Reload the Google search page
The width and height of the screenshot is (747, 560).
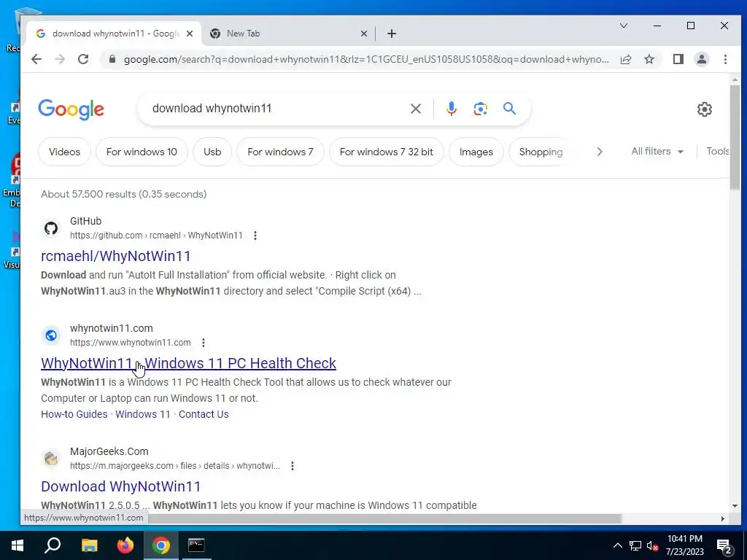point(83,59)
